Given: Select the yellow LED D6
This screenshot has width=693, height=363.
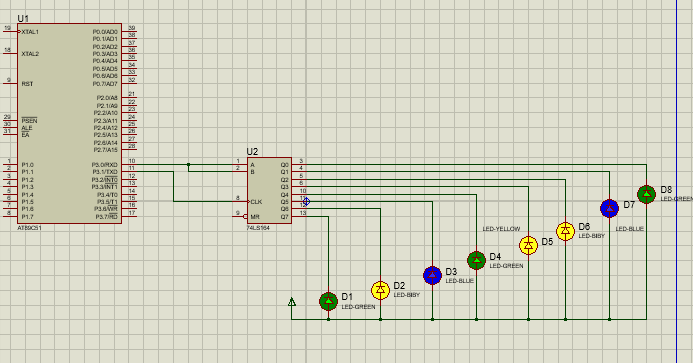Looking at the screenshot, I should pyautogui.click(x=565, y=231).
